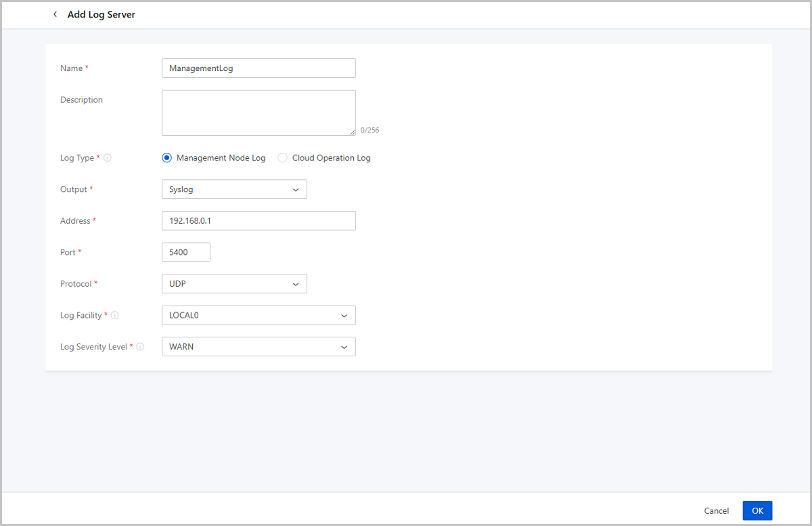Click the chevron in Log Severity Level field
Viewport: 812px width, 526px height.
[x=344, y=348]
